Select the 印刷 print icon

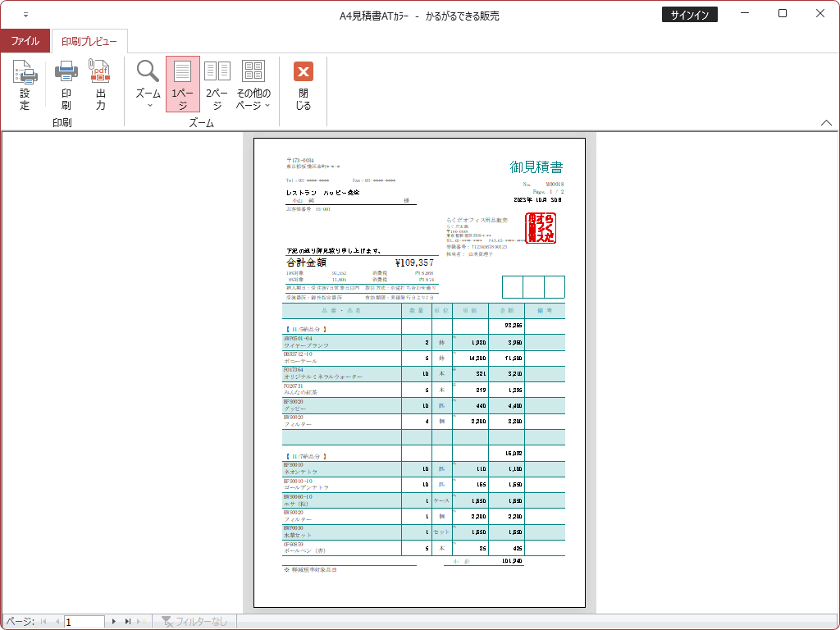(66, 82)
